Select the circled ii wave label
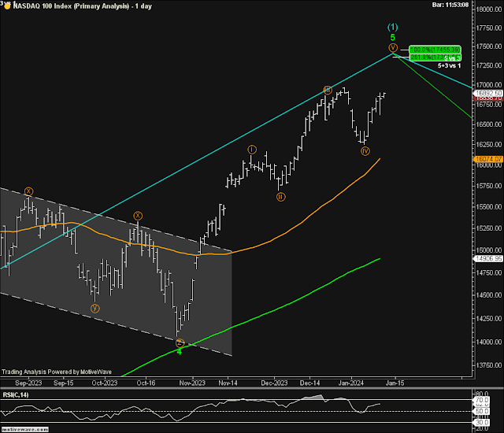Image resolution: width=504 pixels, height=433 pixels. pyautogui.click(x=281, y=197)
